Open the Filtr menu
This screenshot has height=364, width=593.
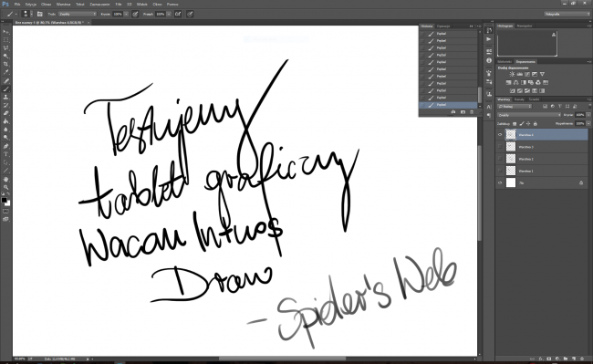click(119, 5)
